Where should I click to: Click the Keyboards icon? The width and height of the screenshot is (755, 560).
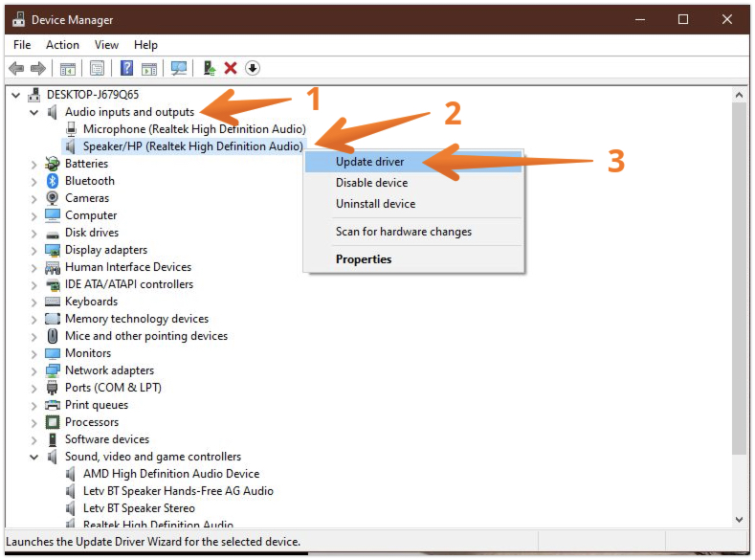click(52, 302)
